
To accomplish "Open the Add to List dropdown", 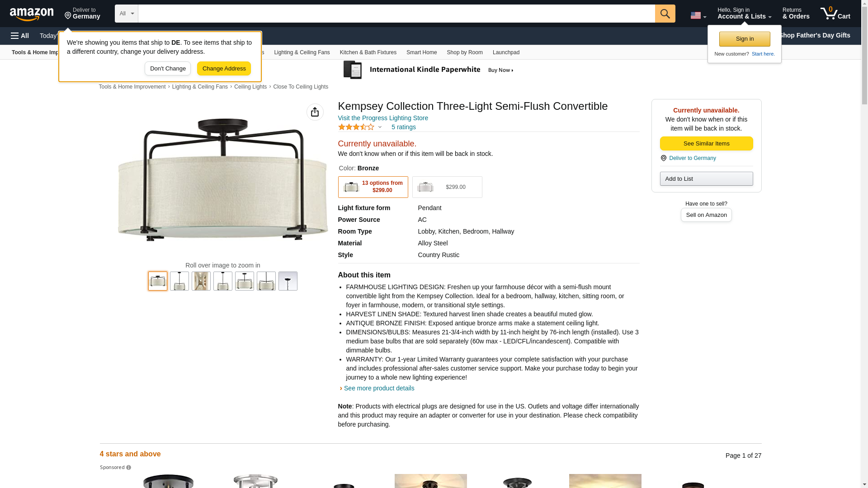I will pos(706,179).
